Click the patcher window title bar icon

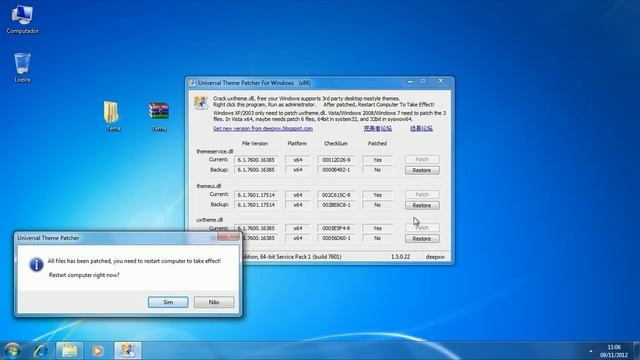[x=192, y=83]
